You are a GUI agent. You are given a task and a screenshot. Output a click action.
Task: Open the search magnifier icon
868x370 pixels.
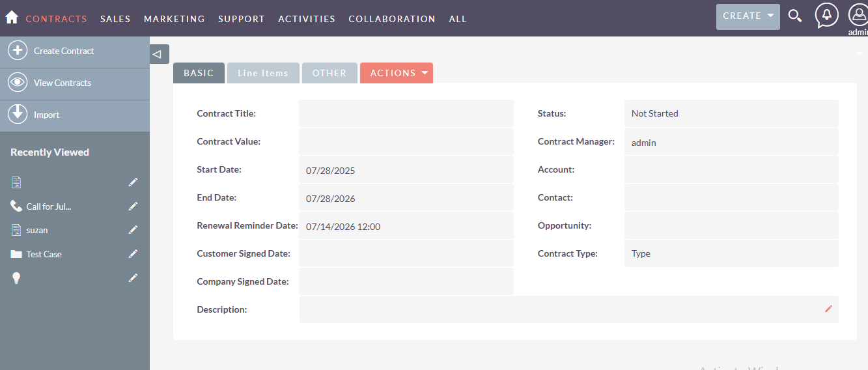click(794, 16)
